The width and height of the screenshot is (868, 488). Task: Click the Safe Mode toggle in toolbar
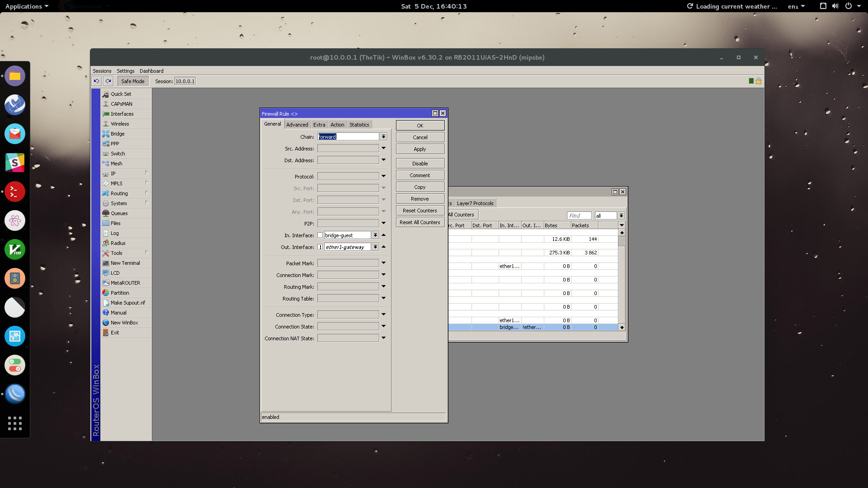point(132,81)
